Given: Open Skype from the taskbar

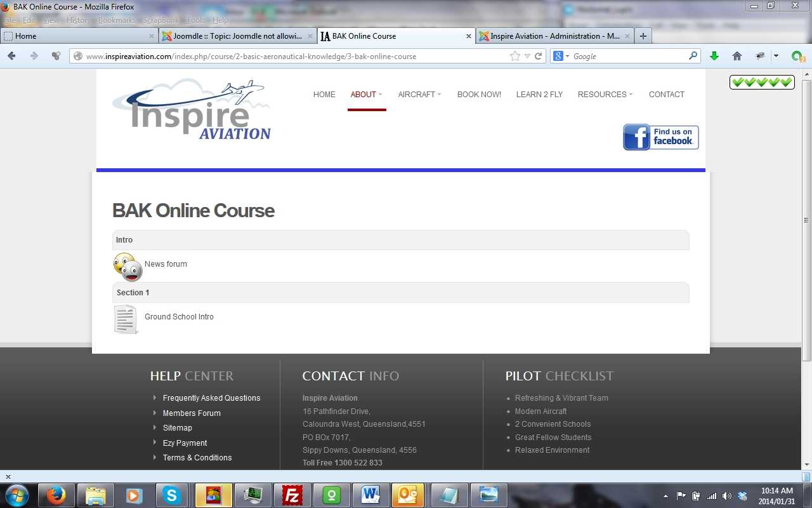Looking at the screenshot, I should (x=171, y=495).
